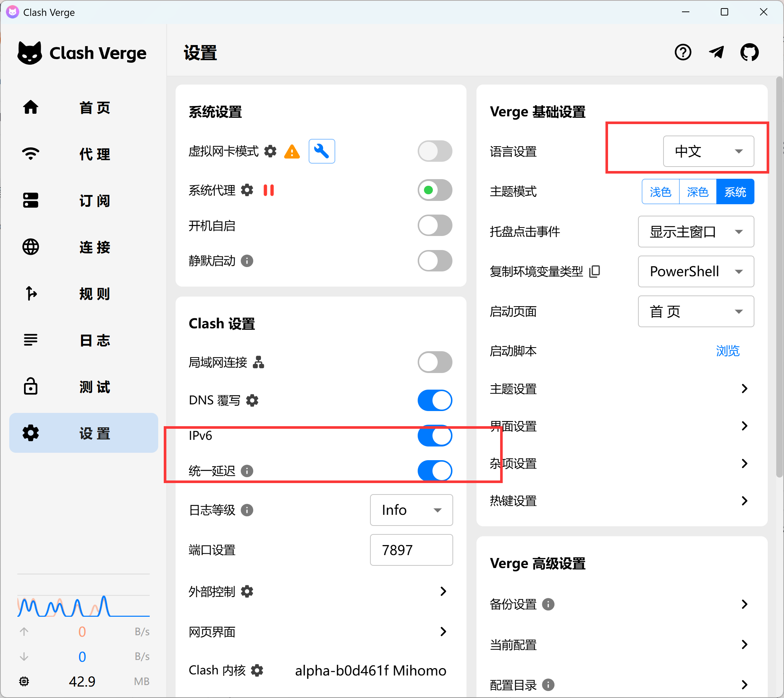Copy environment variable clipboard icon

(x=594, y=271)
